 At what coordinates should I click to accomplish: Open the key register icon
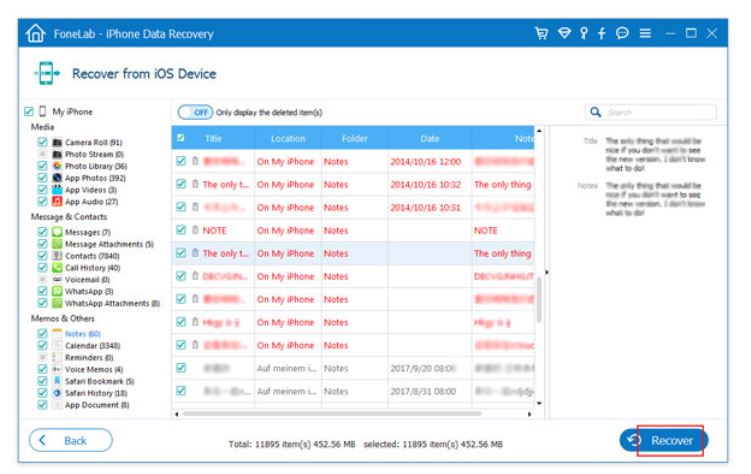pos(583,33)
